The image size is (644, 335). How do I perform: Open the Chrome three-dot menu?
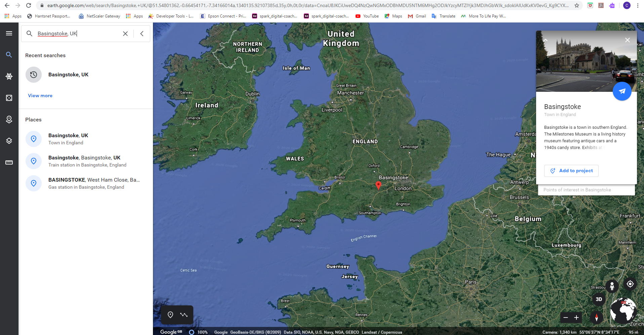pyautogui.click(x=638, y=5)
